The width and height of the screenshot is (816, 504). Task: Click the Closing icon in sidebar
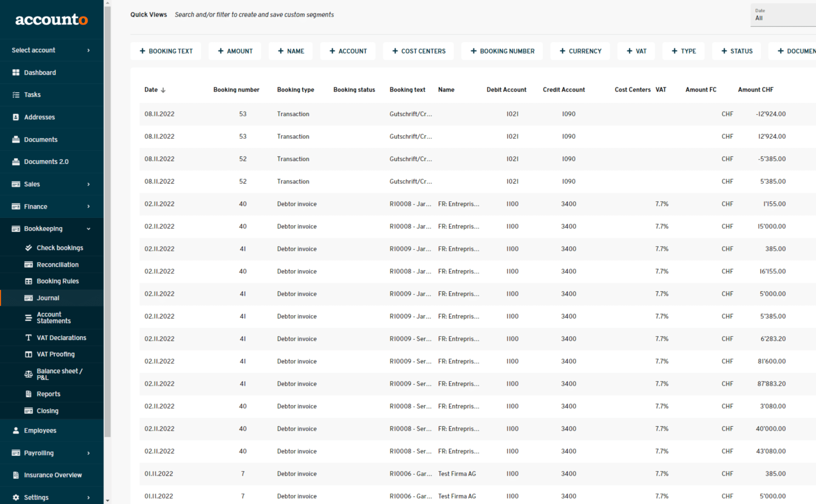28,411
